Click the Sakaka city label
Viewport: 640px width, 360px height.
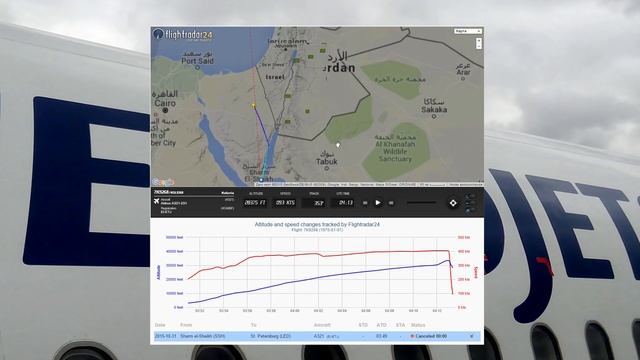point(434,109)
